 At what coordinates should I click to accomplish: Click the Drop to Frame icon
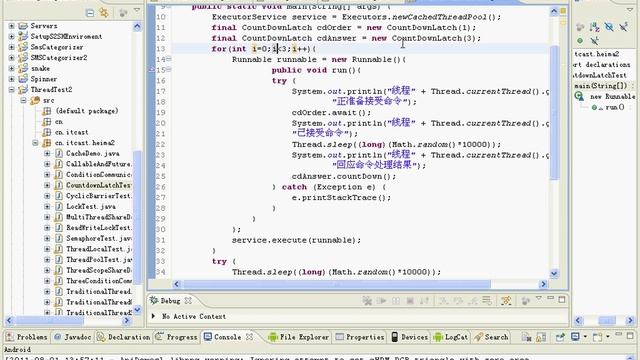pos(487,301)
